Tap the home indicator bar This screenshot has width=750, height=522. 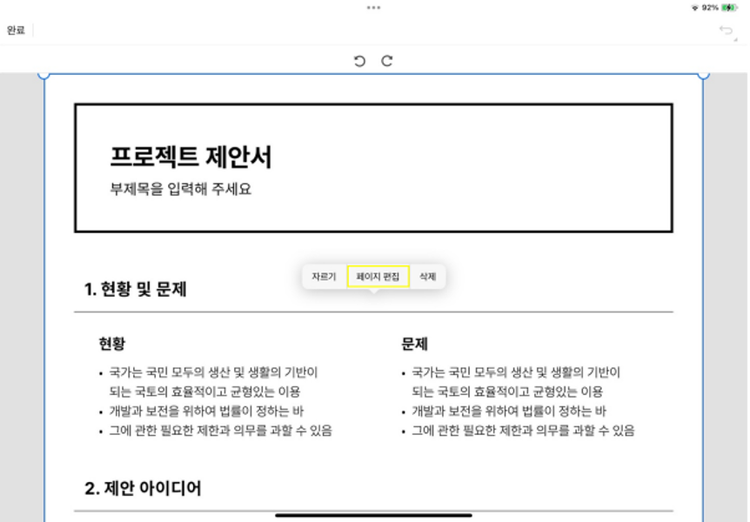(374, 515)
